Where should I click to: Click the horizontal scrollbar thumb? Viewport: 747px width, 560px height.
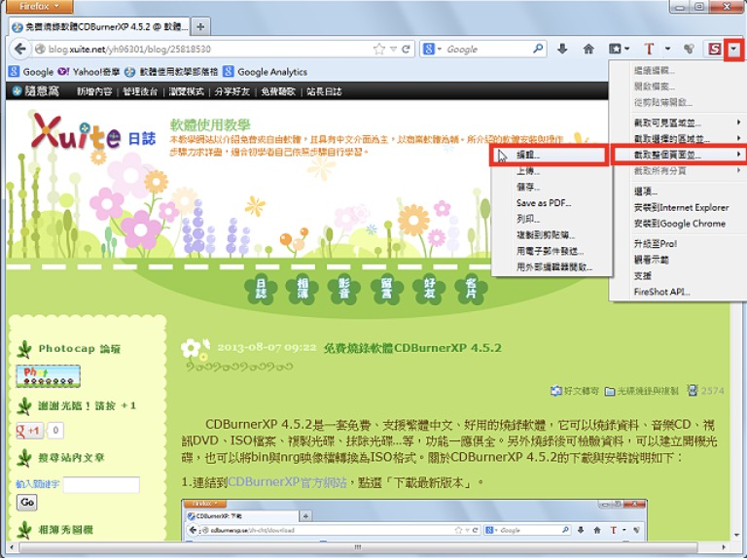click(358, 547)
